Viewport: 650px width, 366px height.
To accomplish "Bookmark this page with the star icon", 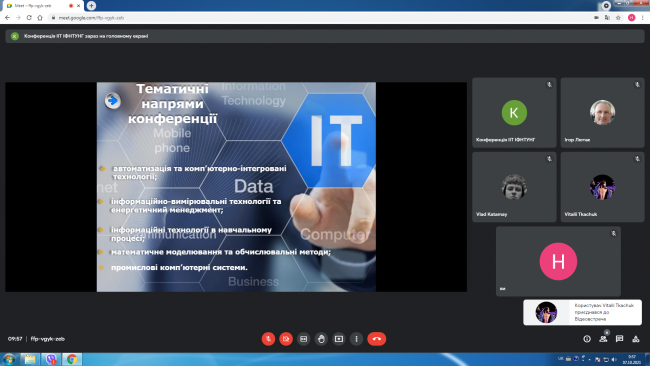I will click(618, 17).
